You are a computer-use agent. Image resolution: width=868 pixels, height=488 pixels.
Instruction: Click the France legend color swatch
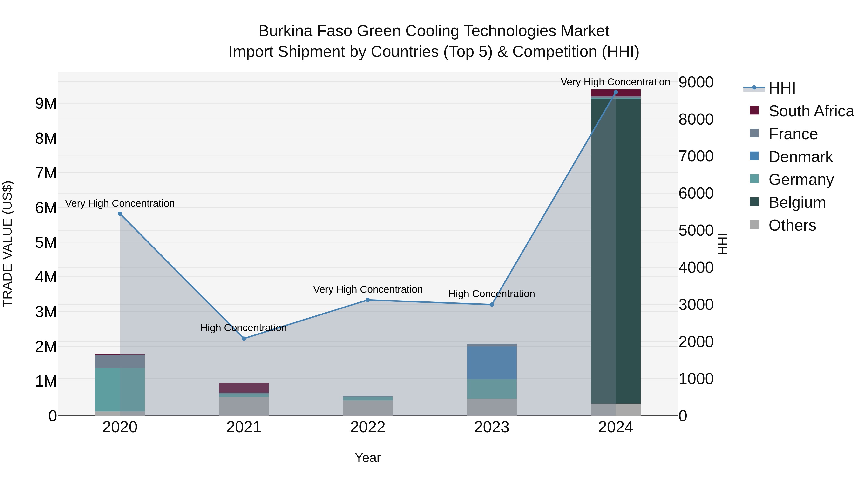[754, 133]
